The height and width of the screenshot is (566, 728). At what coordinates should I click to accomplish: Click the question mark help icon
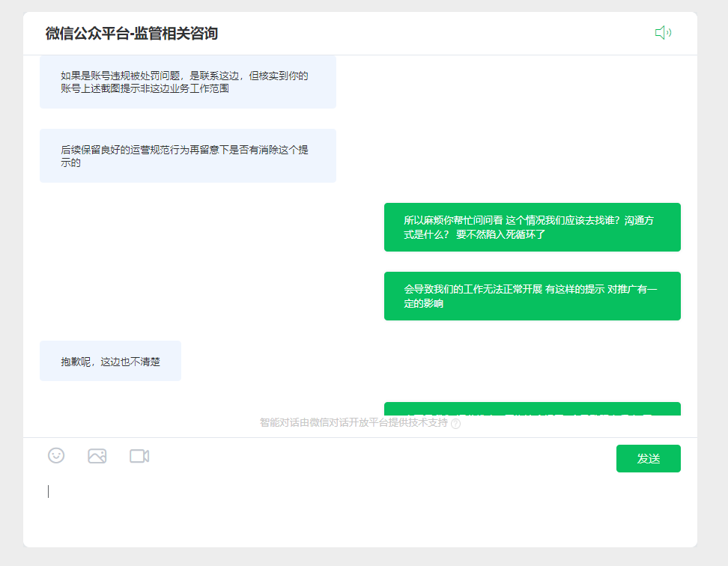click(456, 424)
